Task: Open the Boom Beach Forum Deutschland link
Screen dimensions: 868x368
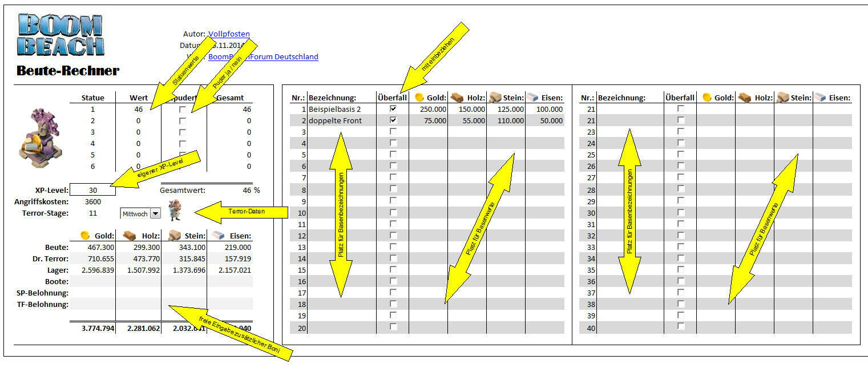Action: 263,56
